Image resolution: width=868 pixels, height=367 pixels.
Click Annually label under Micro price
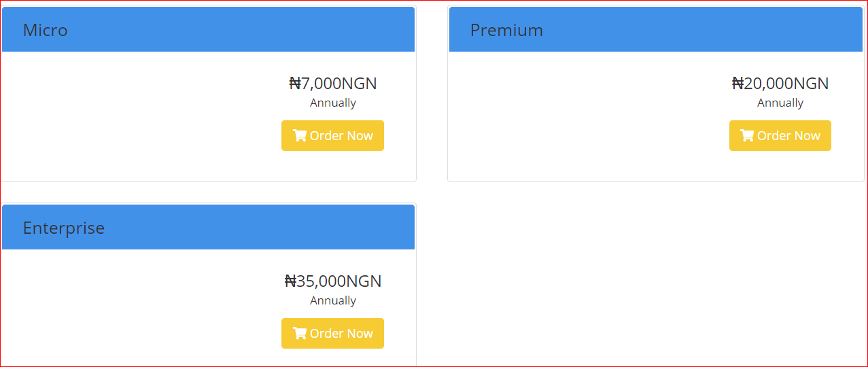tap(333, 103)
